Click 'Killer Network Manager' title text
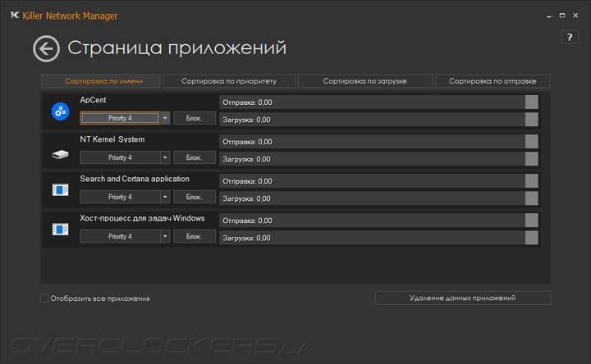 click(70, 16)
